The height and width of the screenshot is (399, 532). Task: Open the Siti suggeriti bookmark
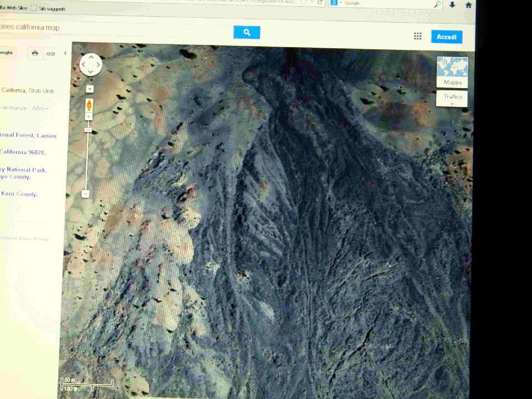[x=48, y=8]
